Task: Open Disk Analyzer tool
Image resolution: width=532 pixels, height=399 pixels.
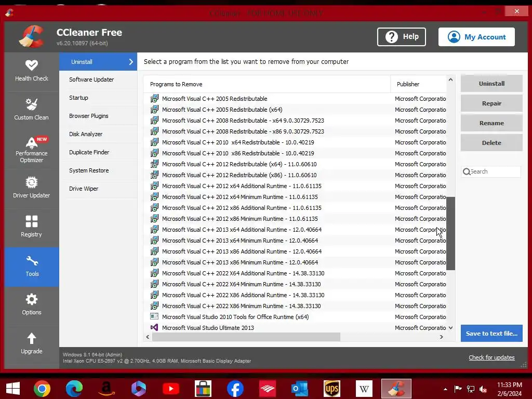Action: pos(98,134)
